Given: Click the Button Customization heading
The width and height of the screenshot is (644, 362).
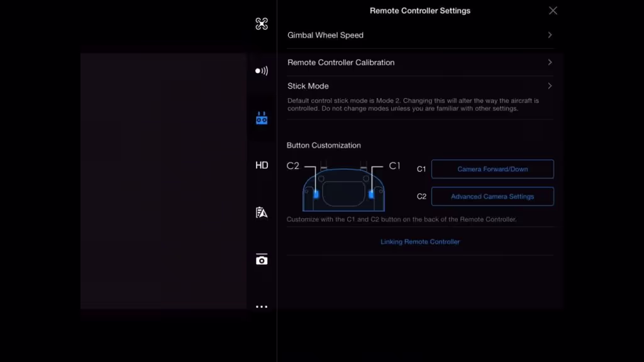Looking at the screenshot, I should (x=324, y=145).
